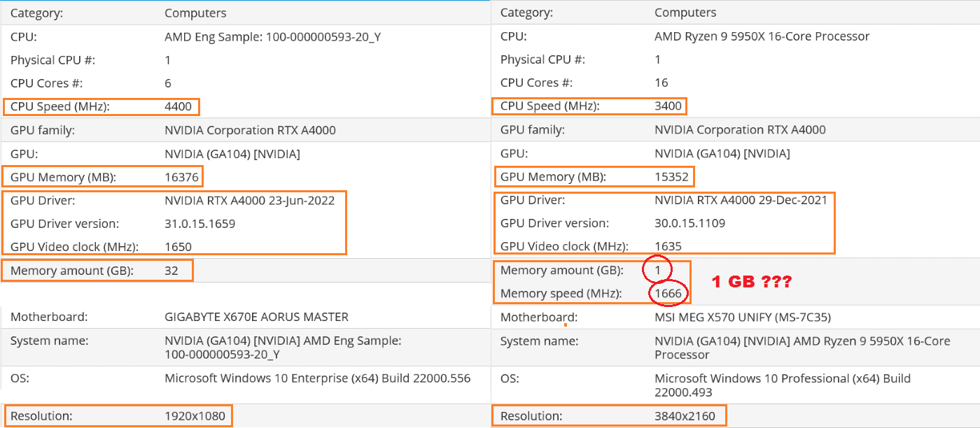
Task: Click the CPU value AMD Ryzen 9 5950X 16-Core Processor
Action: [x=762, y=36]
